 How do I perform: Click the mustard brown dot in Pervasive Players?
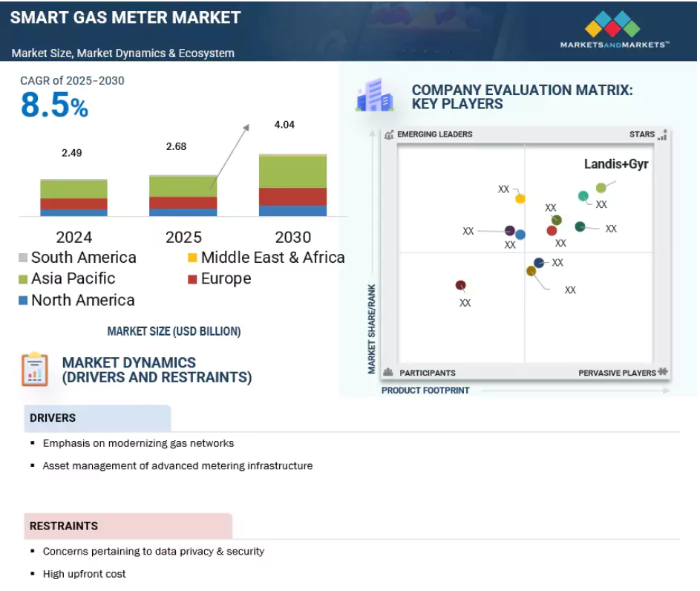531,271
